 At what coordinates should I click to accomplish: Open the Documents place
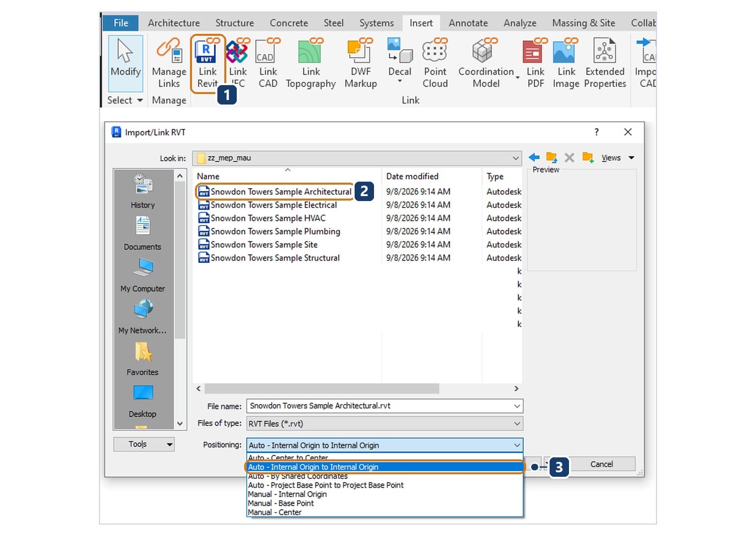point(143,233)
